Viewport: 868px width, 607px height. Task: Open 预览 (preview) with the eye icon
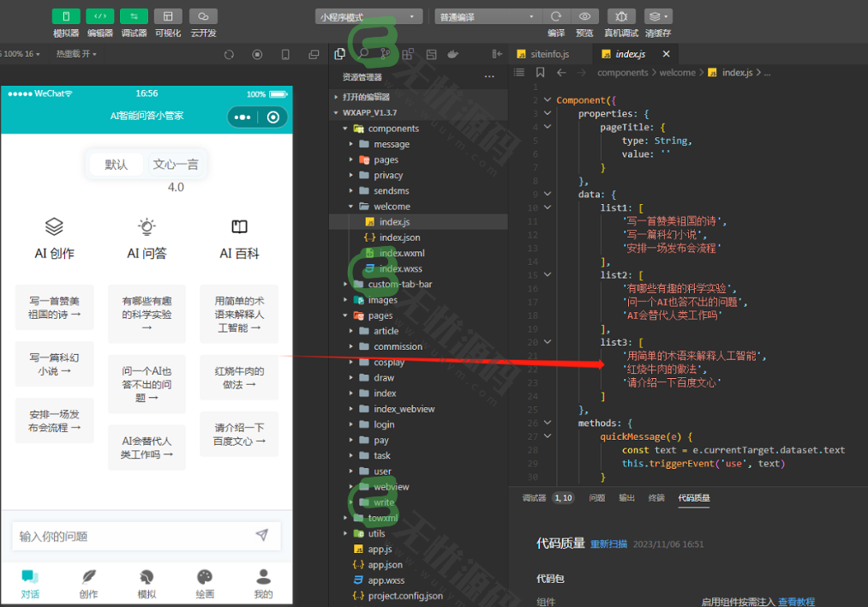click(584, 15)
